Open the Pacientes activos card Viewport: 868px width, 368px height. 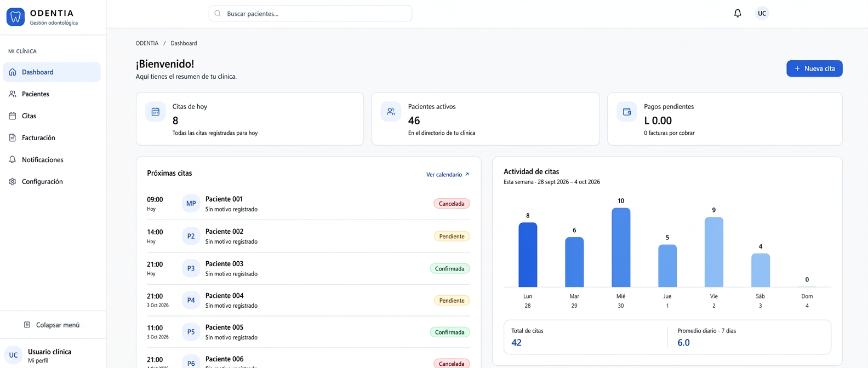(486, 119)
